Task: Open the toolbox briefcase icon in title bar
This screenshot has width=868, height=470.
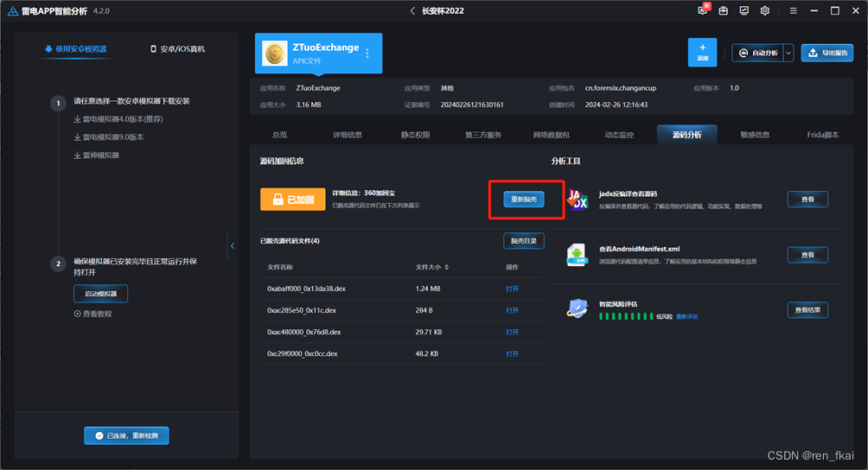Action: coord(724,10)
